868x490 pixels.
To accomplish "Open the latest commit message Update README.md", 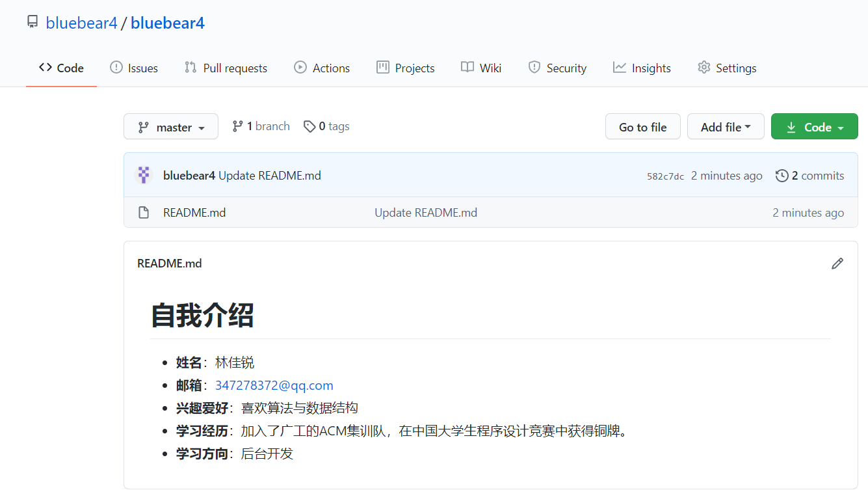I will 270,176.
